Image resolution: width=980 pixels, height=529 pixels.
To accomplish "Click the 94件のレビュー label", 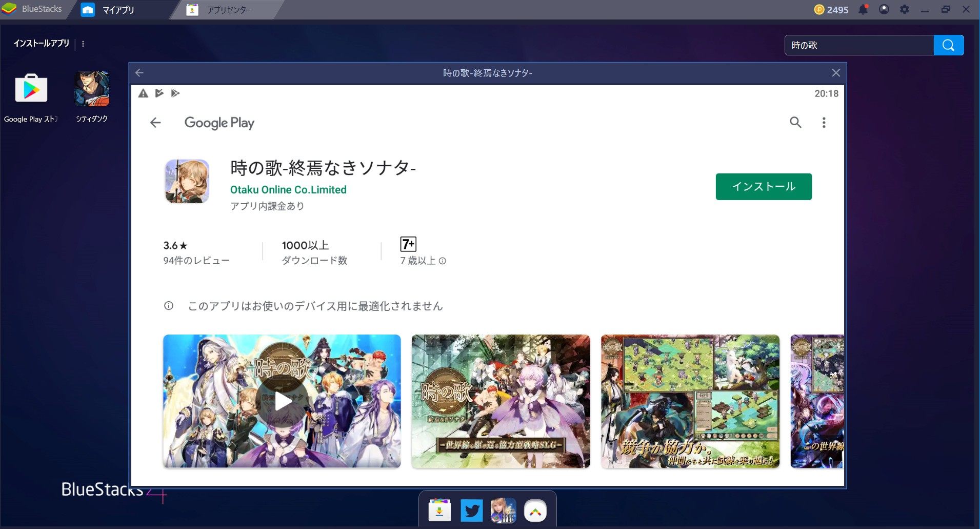I will (x=196, y=261).
